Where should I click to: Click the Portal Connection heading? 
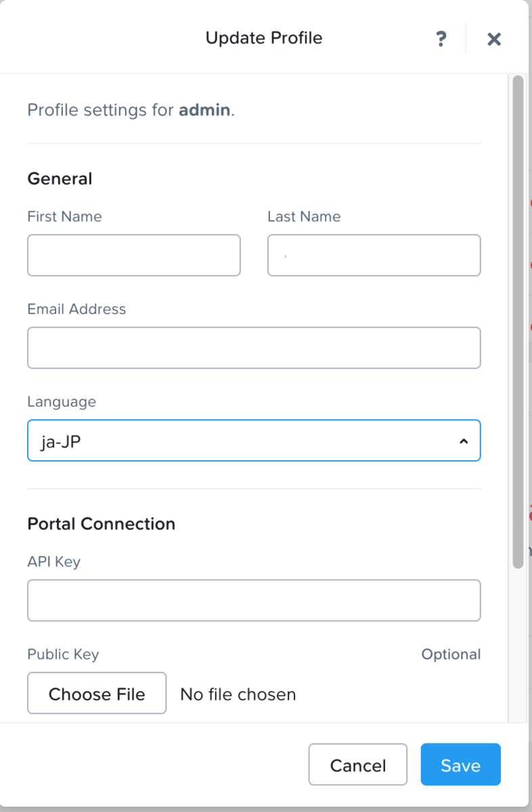102,523
